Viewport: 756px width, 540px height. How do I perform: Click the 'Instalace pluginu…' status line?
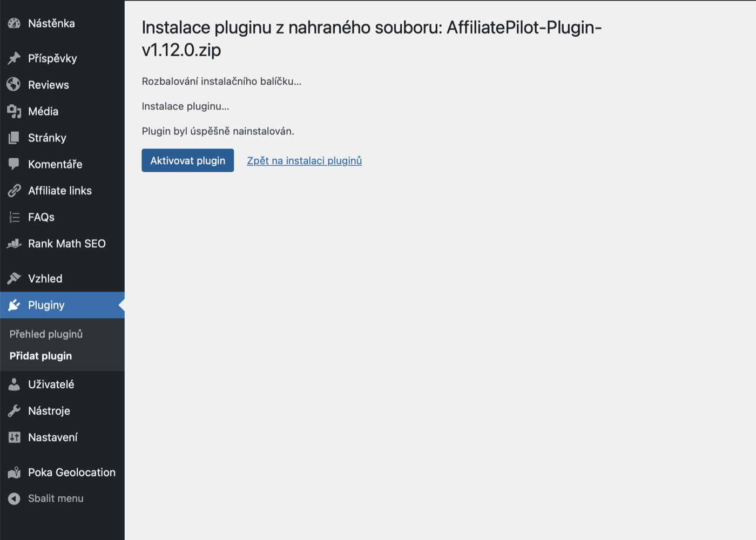(x=185, y=106)
